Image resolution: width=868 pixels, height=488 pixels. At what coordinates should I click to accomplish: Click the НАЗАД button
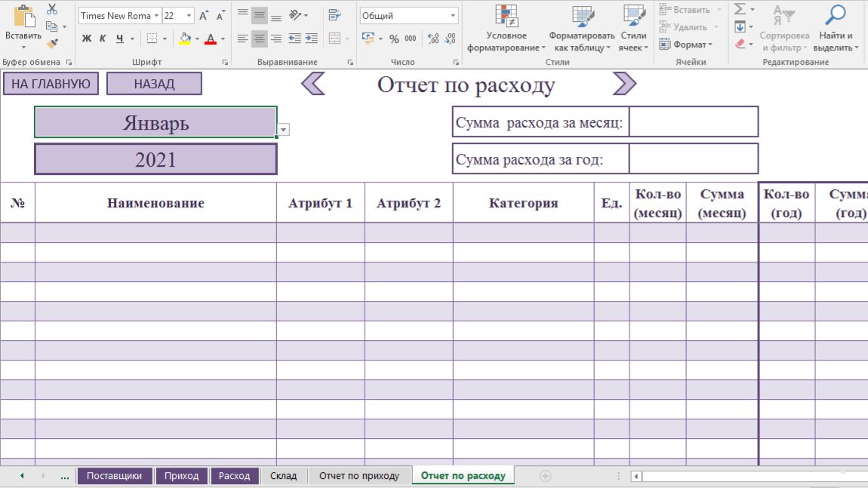154,84
